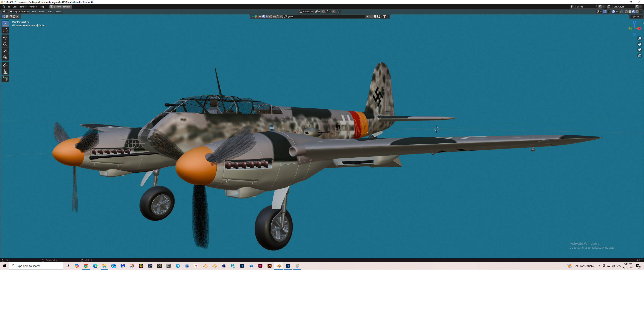Viewport: 644px width, 316px height.
Task: Choose the Add Cube tool
Action: click(x=5, y=79)
